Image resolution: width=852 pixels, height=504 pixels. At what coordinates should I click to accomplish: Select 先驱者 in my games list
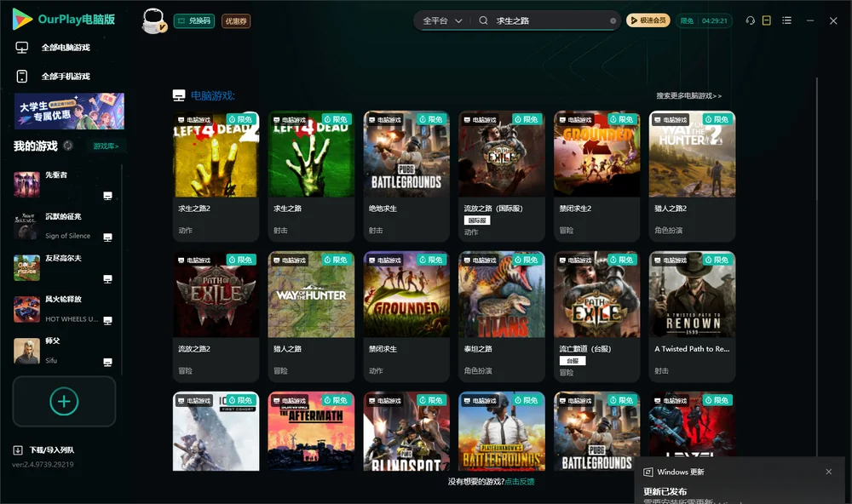(64, 185)
